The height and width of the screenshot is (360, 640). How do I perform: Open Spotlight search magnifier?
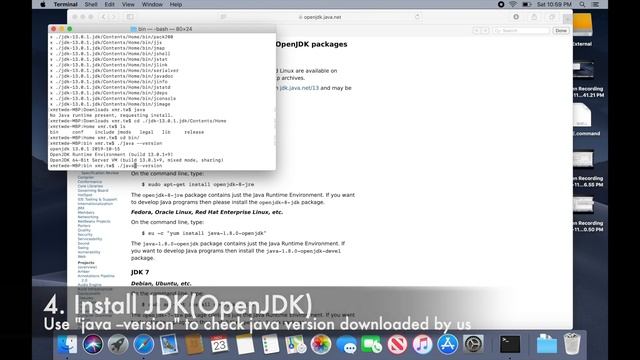point(582,4)
